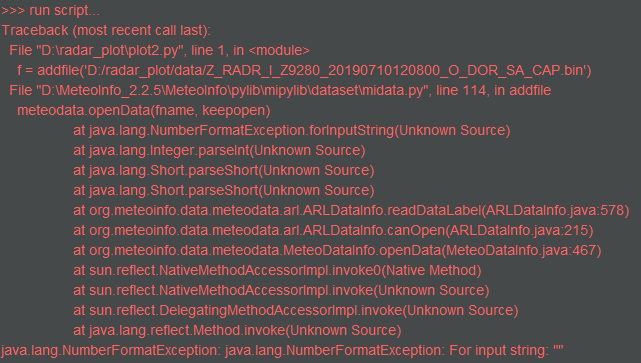
Task: Click the NativeMethodAccessorImpl.invoke0 line
Action: pyautogui.click(x=277, y=271)
